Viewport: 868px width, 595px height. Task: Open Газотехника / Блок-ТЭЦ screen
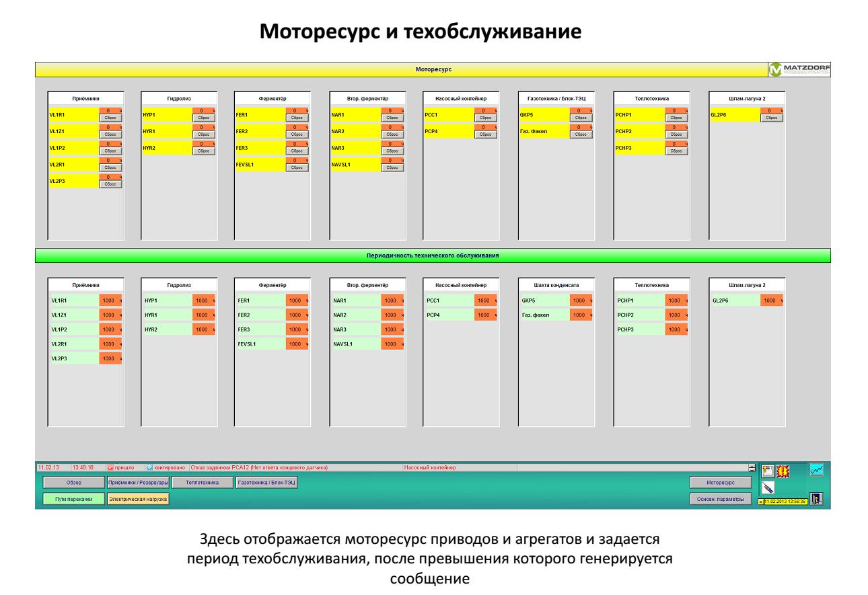click(266, 482)
